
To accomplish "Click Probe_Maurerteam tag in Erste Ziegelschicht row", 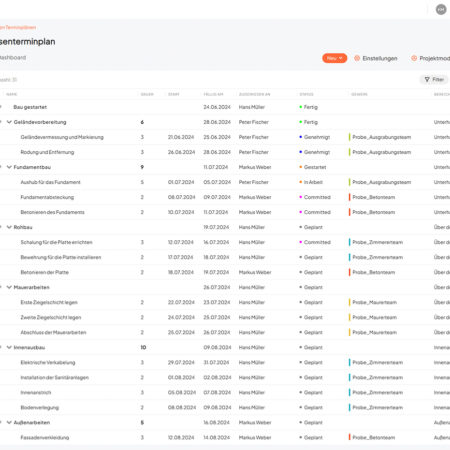I will click(373, 302).
